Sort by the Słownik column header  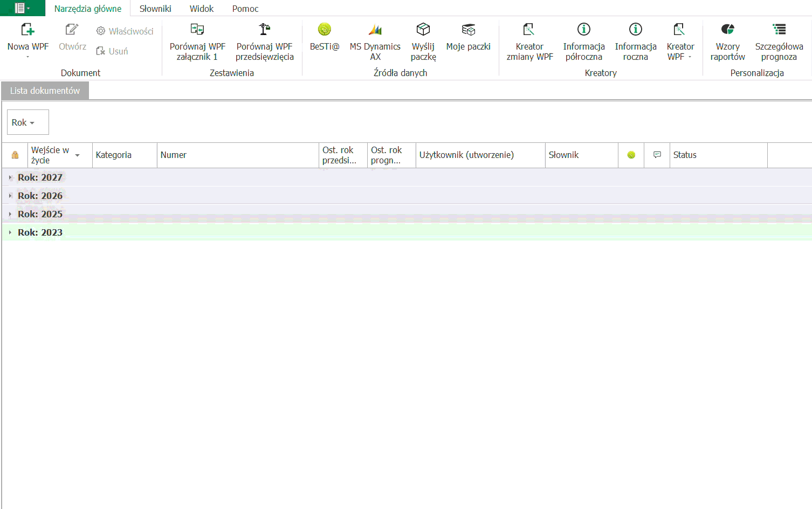(x=582, y=155)
